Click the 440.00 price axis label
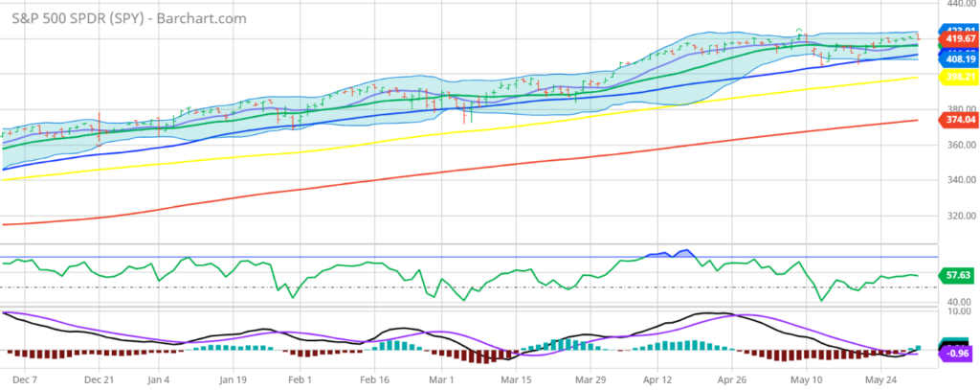The width and height of the screenshot is (980, 390). tap(962, 3)
